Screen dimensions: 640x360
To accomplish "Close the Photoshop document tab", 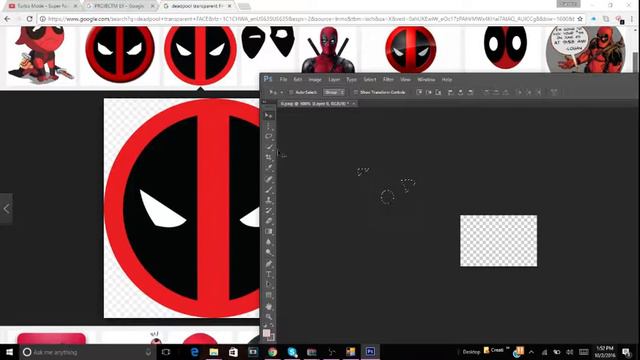I will (354, 104).
